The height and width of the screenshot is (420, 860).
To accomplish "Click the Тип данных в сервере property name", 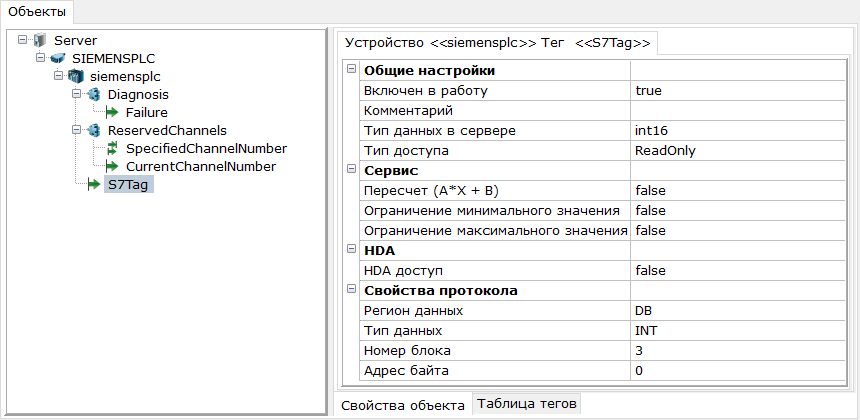I will tap(440, 131).
